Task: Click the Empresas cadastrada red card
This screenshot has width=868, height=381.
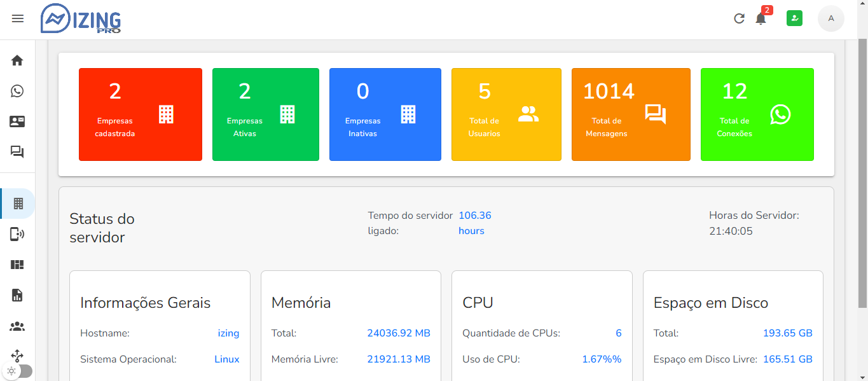Action: point(141,114)
